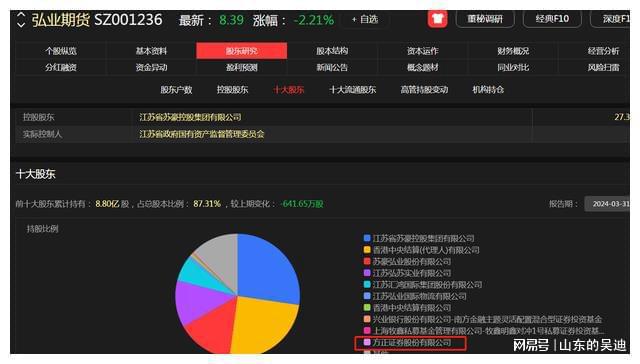Image resolution: width=640 pixels, height=364 pixels.
Task: Add stock to watchlist with 自选 button
Action: tap(364, 19)
